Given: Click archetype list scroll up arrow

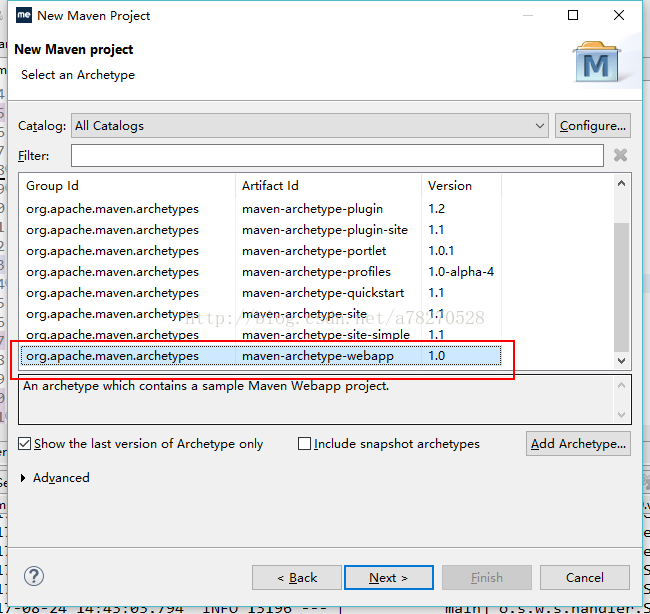Looking at the screenshot, I should (621, 183).
